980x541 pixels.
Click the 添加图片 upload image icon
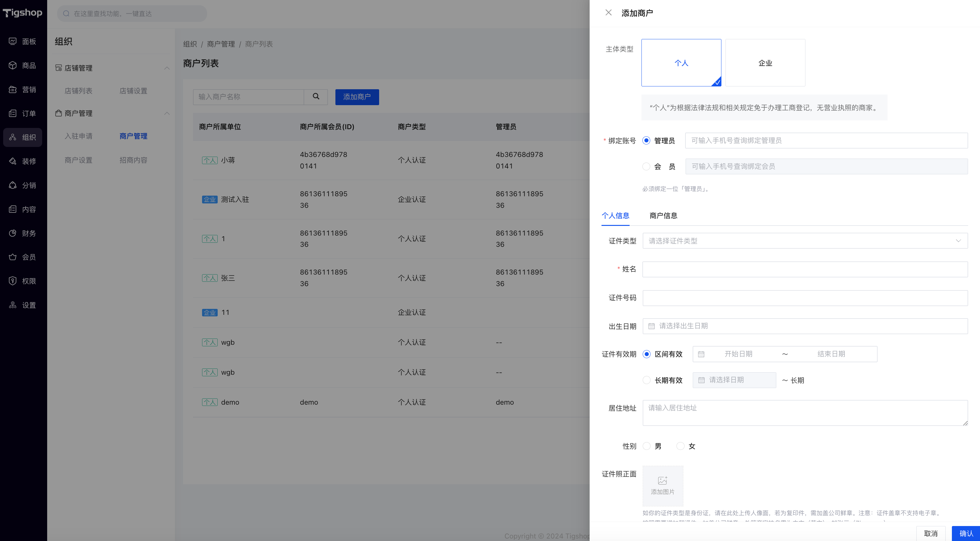pos(662,481)
